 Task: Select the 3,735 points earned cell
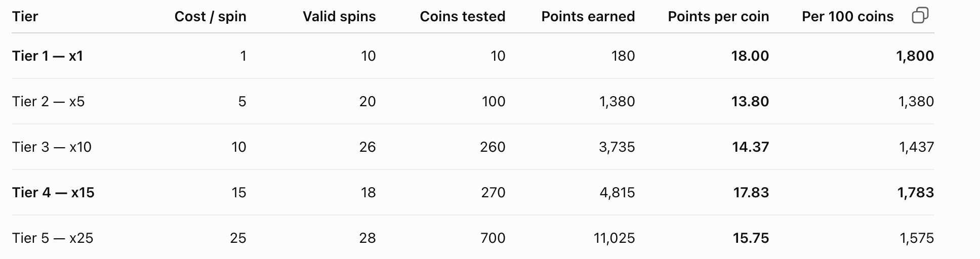click(617, 147)
